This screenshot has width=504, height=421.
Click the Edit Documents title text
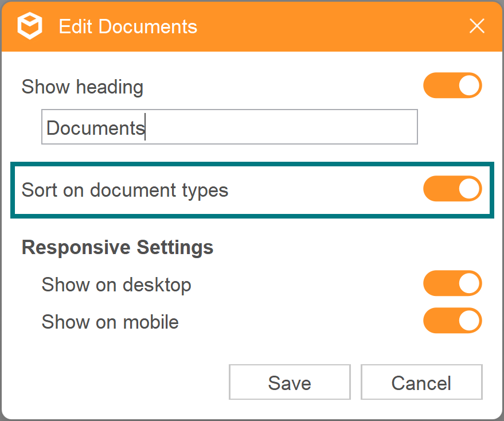click(x=128, y=27)
